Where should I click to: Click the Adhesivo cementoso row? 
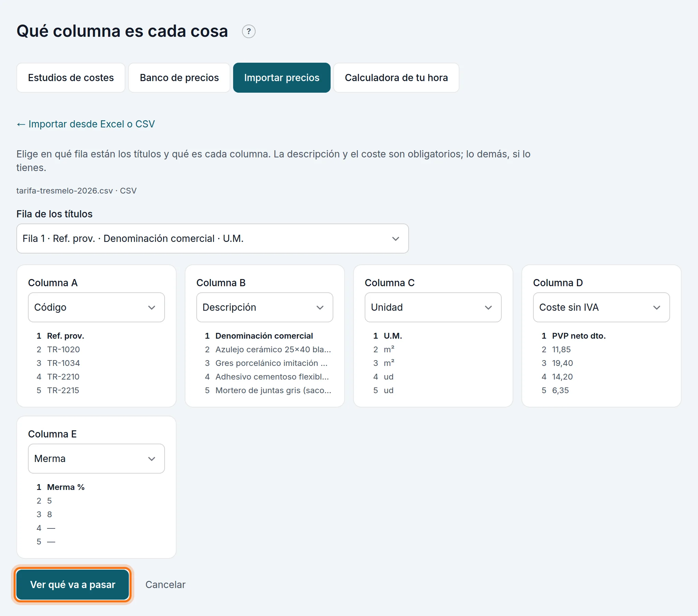coord(272,376)
